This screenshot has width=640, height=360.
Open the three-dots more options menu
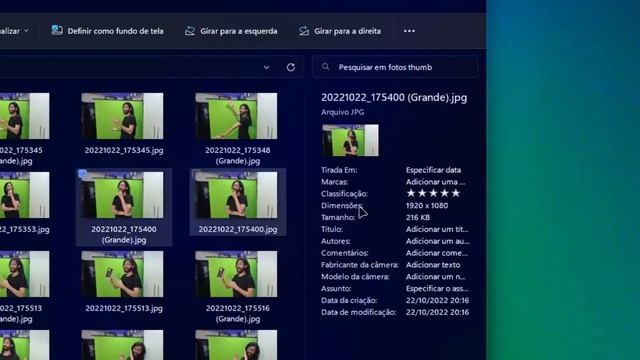[x=409, y=31]
